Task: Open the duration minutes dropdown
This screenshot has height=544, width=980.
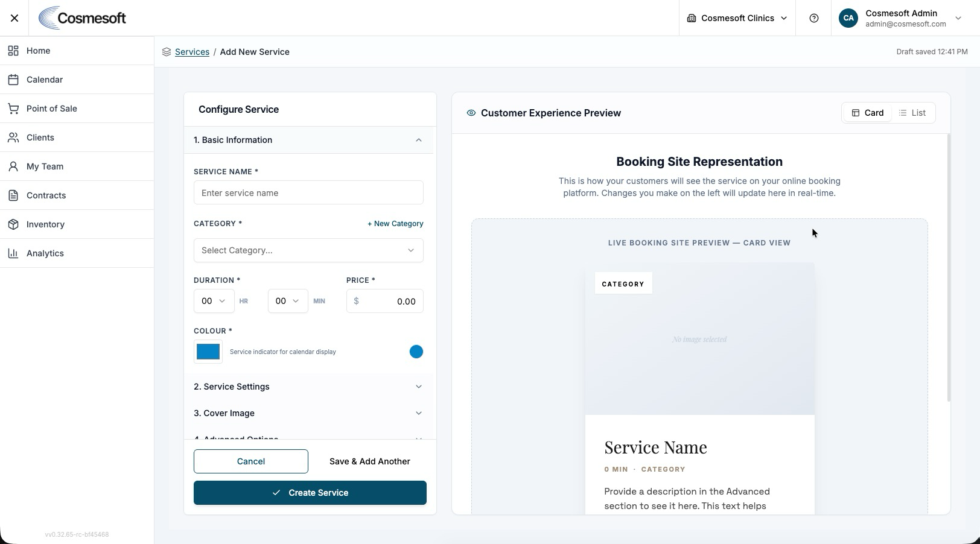Action: pyautogui.click(x=288, y=301)
